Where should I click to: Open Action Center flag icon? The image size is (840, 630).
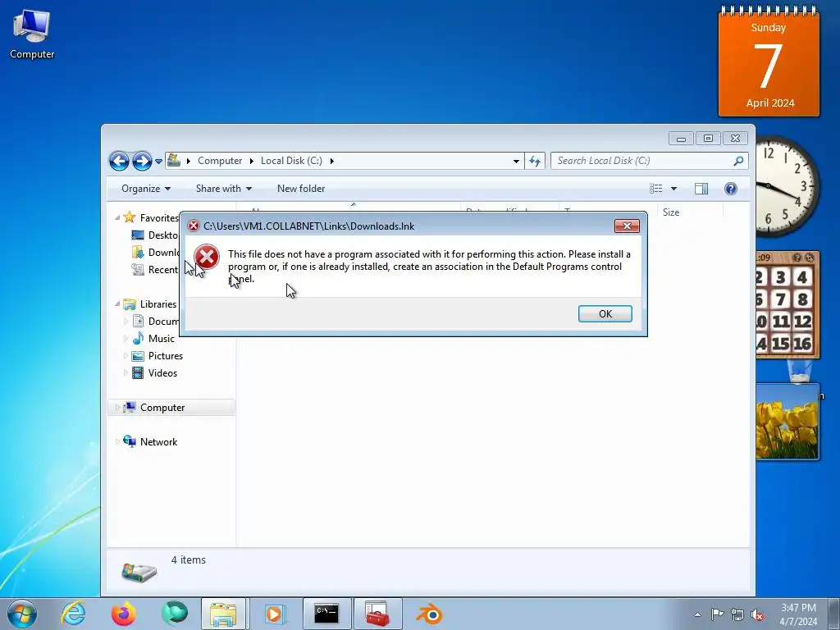[717, 614]
